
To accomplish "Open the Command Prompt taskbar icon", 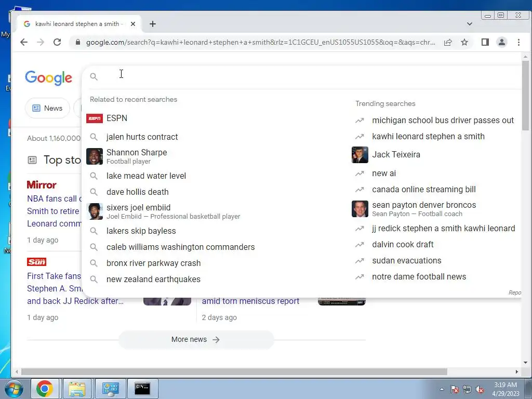I will (x=142, y=389).
